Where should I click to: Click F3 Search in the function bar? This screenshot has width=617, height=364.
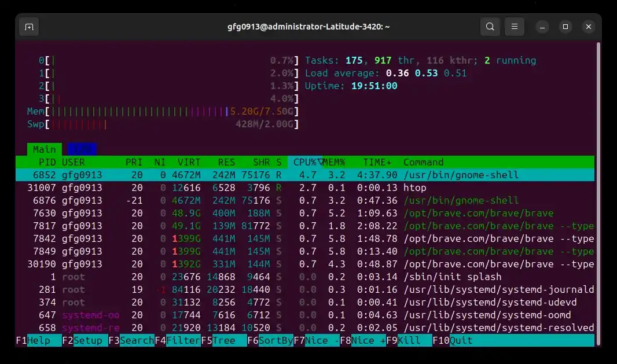click(131, 340)
